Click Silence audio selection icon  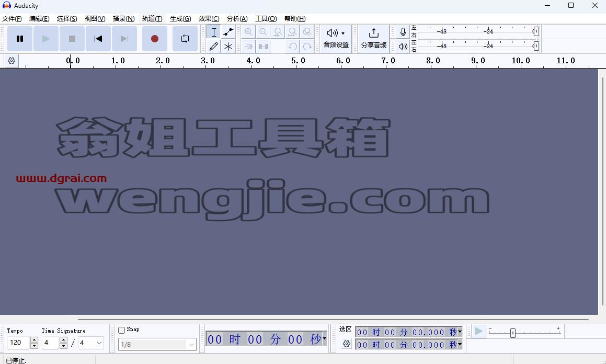point(263,47)
